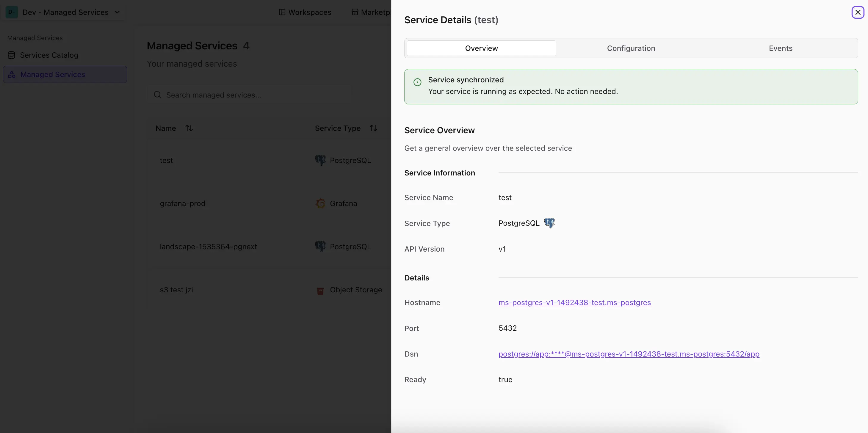Click the Managed Services sidebar icon

[x=12, y=74]
